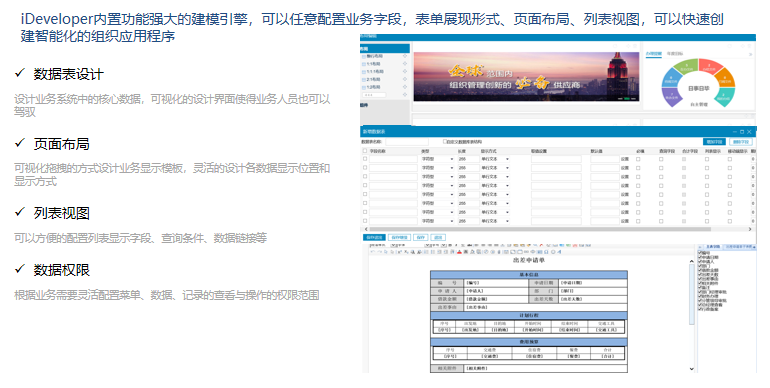This screenshot has width=770, height=388.
Task: Click the 出差申请单 form title
Action: tap(529, 260)
